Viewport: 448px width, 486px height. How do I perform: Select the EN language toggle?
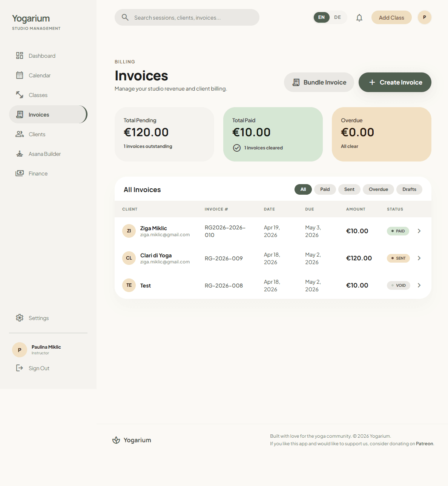pyautogui.click(x=321, y=17)
